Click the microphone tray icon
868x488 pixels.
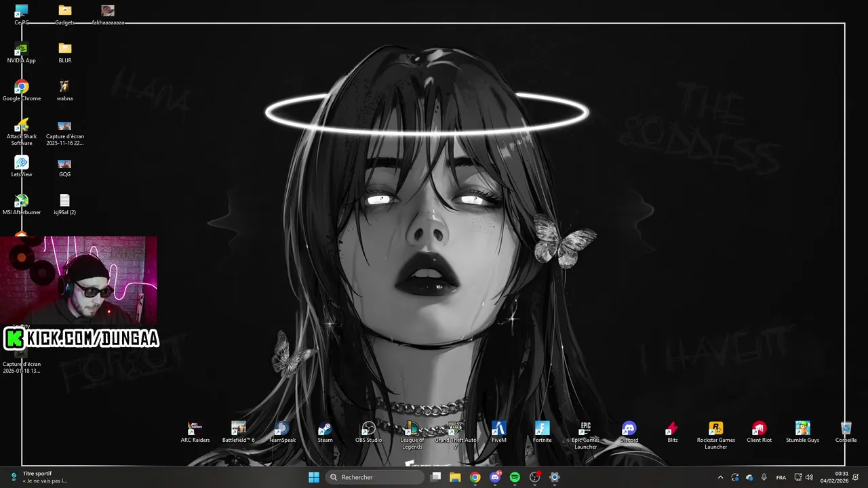tap(764, 477)
